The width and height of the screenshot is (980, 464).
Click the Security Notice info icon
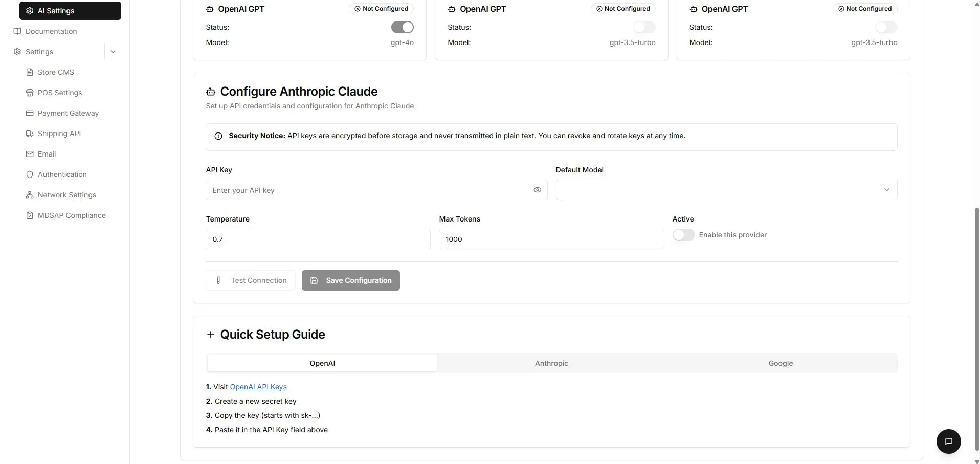(218, 136)
